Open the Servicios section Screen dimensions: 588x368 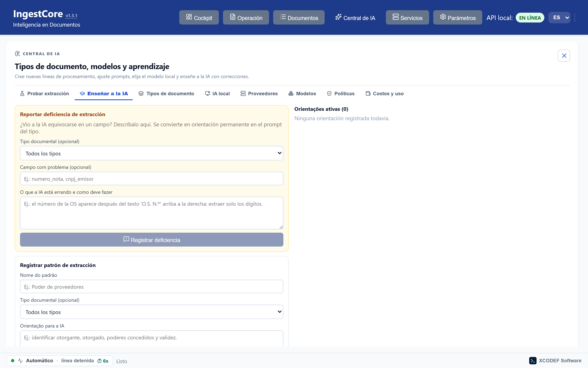(407, 18)
